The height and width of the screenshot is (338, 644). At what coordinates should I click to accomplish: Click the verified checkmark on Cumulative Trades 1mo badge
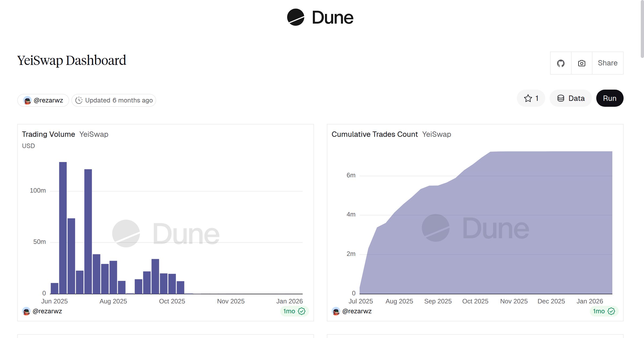tap(611, 311)
